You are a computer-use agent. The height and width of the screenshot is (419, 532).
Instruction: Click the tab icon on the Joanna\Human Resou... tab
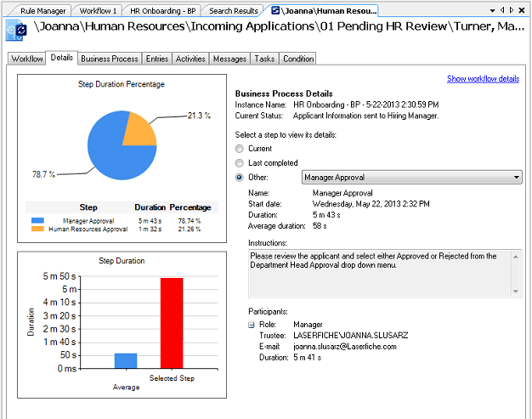click(275, 10)
